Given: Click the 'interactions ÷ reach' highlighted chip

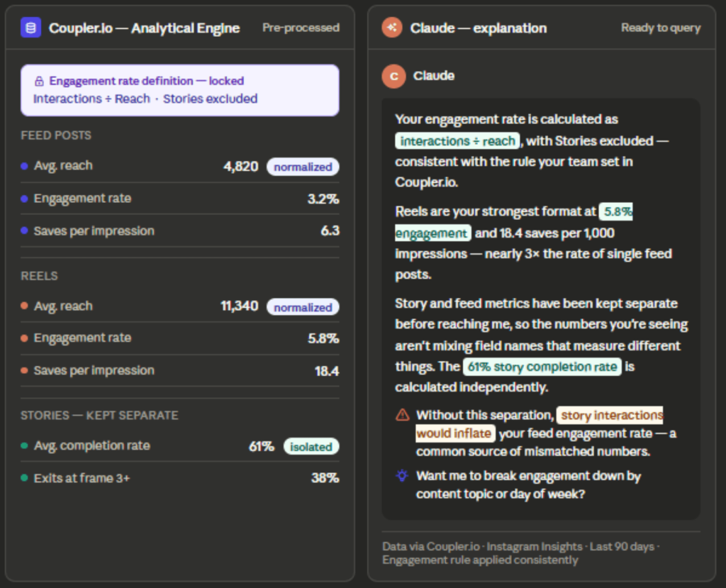Looking at the screenshot, I should coord(457,140).
